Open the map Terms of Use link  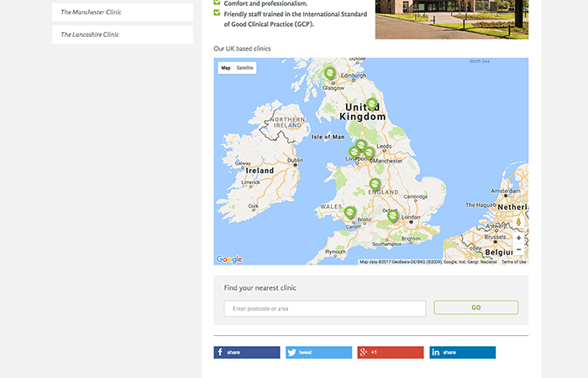514,262
